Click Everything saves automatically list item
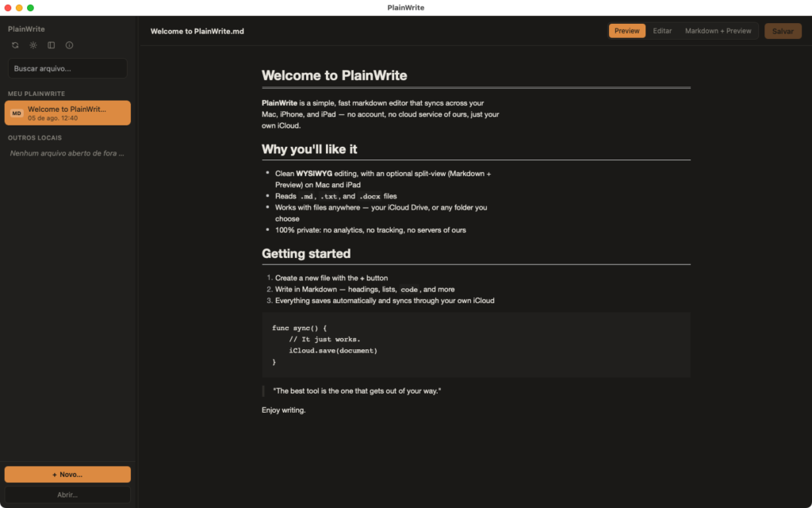Screen dimensions: 812x508 385,301
